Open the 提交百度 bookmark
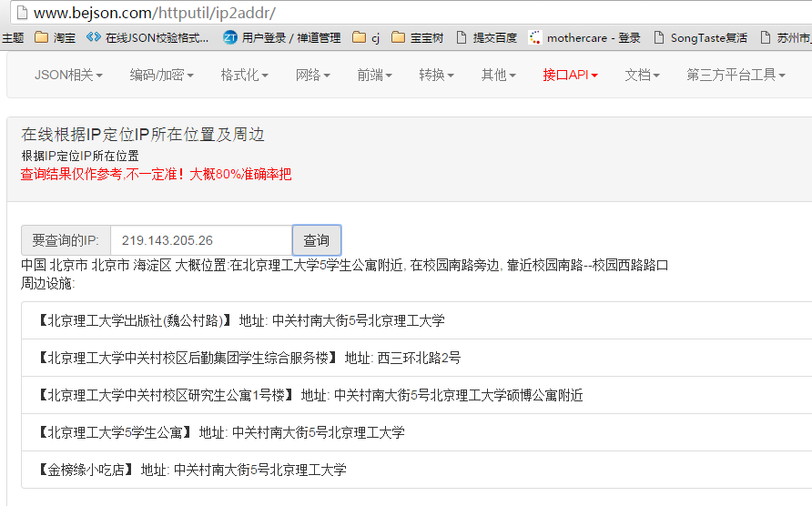The width and height of the screenshot is (812, 506). pos(487,38)
